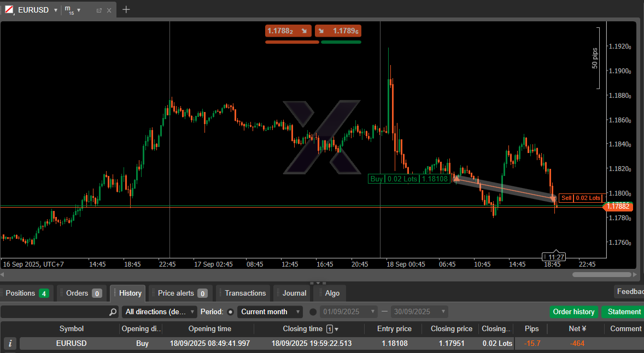Expand the All directions filter dropdown
Image resolution: width=644 pixels, height=353 pixels.
159,312
